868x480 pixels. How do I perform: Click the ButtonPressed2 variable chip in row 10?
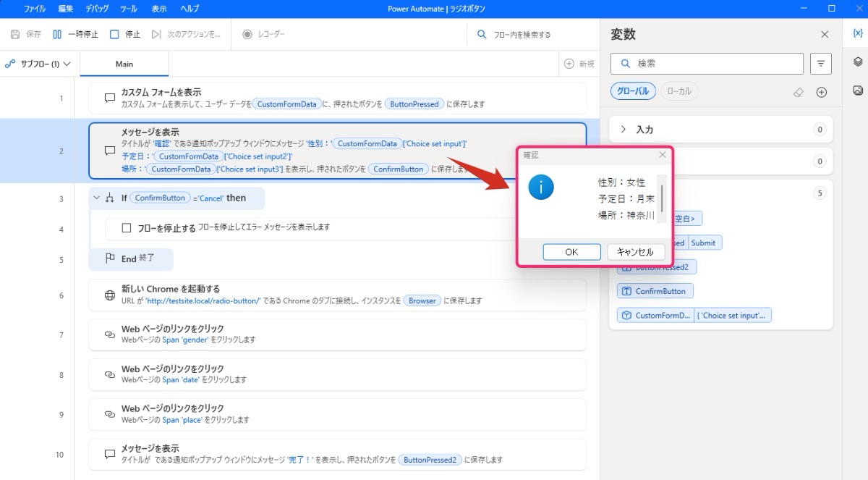[430, 460]
